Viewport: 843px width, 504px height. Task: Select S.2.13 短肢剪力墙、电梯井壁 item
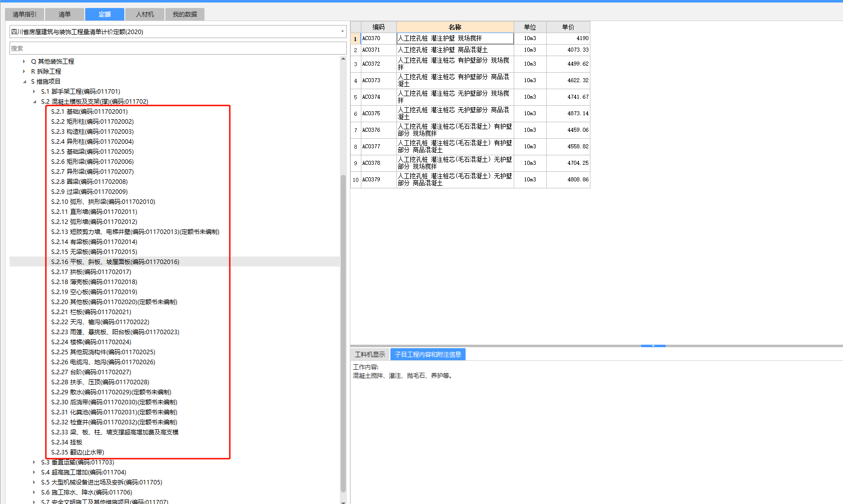(x=135, y=232)
